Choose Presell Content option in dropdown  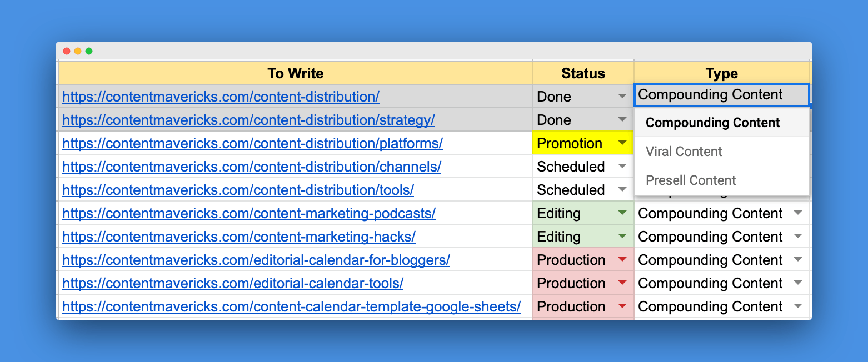(691, 180)
